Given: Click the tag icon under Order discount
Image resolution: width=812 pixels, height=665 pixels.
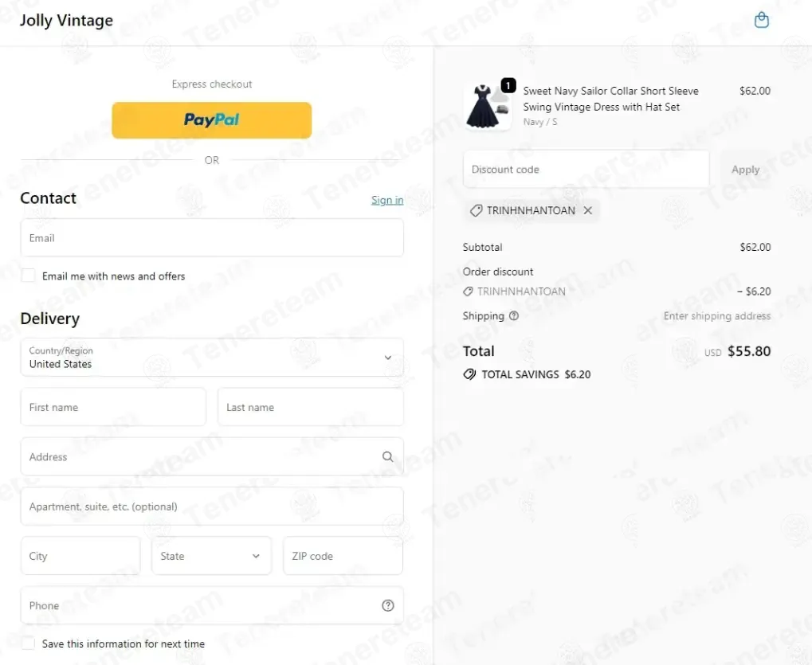Looking at the screenshot, I should pyautogui.click(x=468, y=291).
